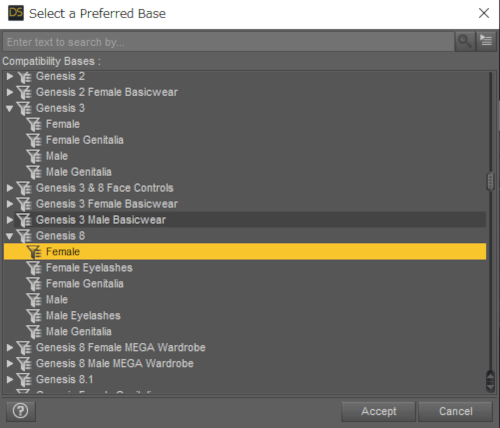
Task: Collapse the Genesis 3 tree node
Action: pos(10,108)
